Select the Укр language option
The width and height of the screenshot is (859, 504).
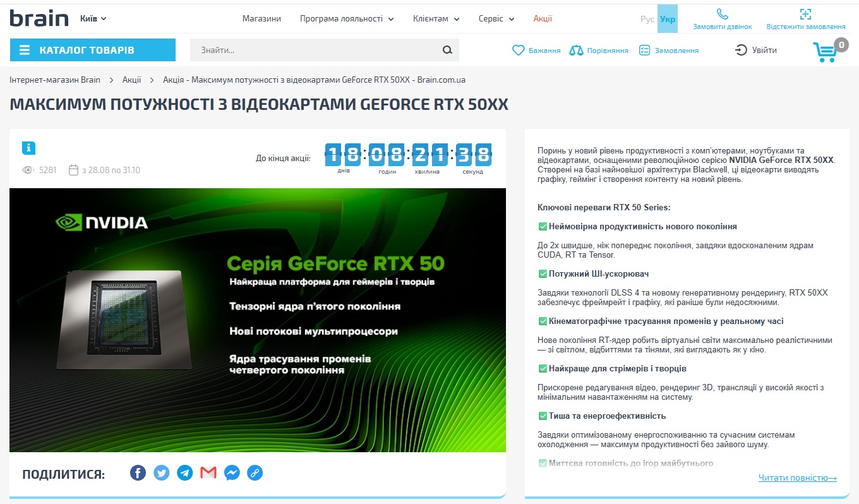point(667,19)
